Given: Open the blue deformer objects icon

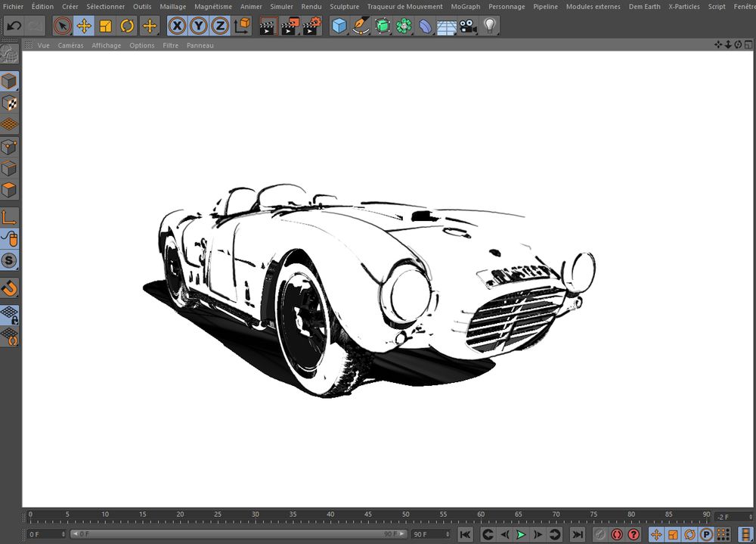Looking at the screenshot, I should (425, 26).
